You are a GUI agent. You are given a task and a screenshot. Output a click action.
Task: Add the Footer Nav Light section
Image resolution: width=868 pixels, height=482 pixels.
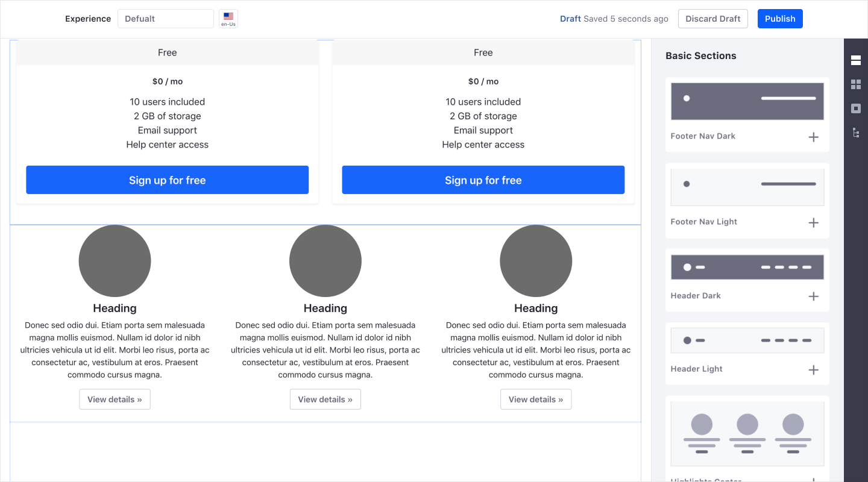813,223
